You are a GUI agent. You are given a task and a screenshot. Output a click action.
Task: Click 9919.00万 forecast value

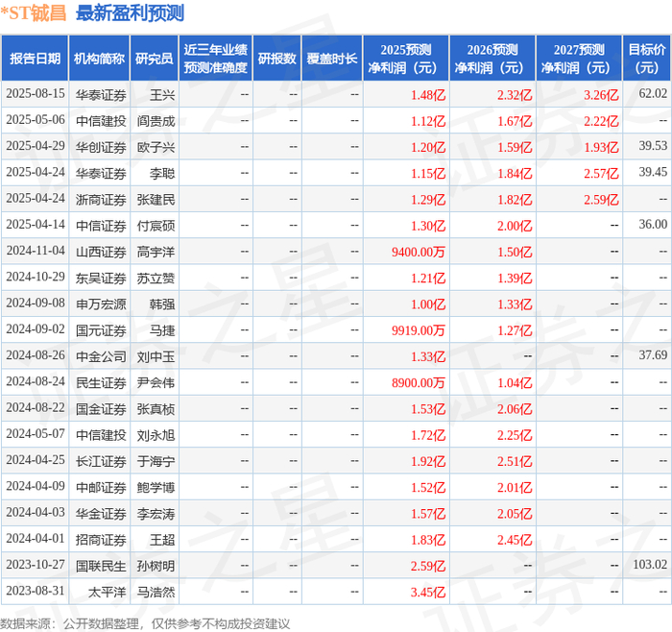pyautogui.click(x=419, y=330)
